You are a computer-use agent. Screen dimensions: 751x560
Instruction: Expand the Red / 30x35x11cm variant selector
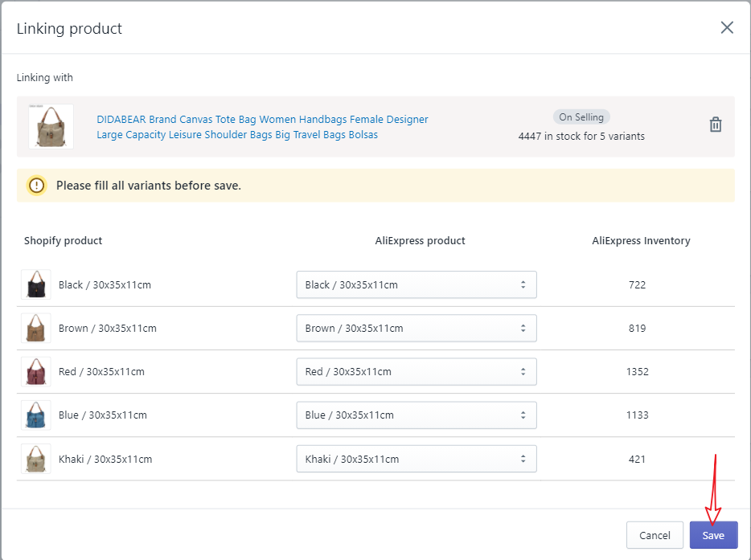416,371
